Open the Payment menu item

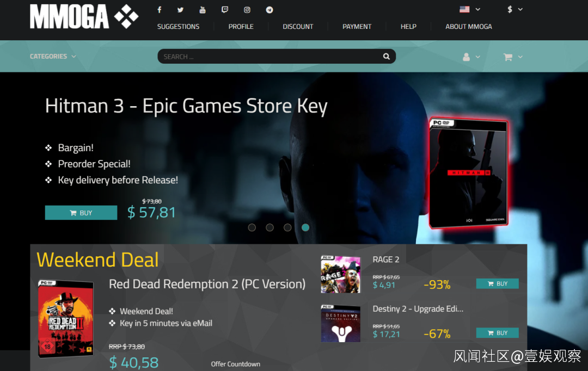pyautogui.click(x=357, y=27)
